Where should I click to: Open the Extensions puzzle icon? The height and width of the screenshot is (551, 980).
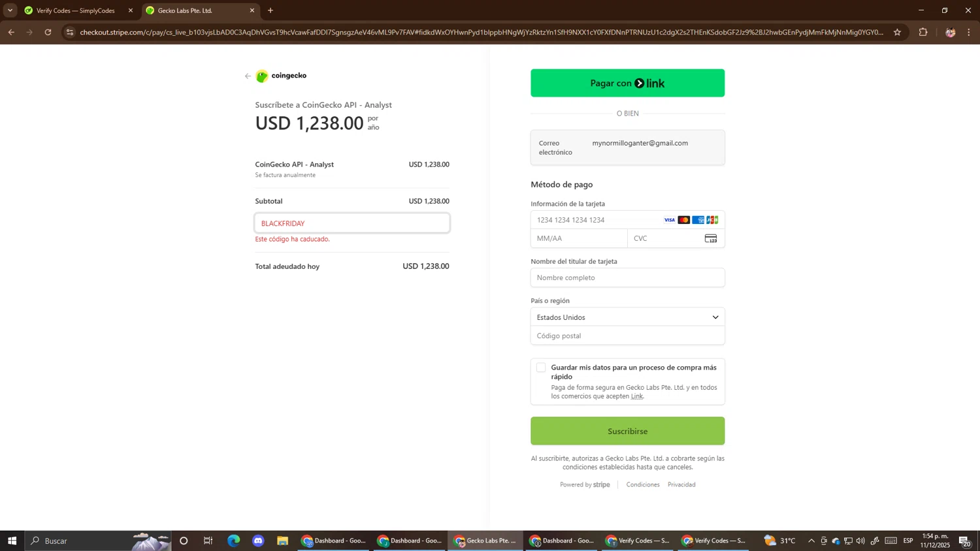pos(923,32)
